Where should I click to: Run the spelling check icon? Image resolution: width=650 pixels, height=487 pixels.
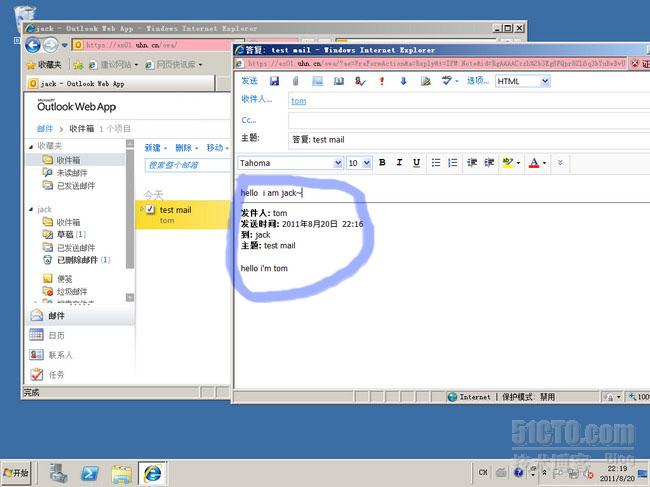[446, 81]
